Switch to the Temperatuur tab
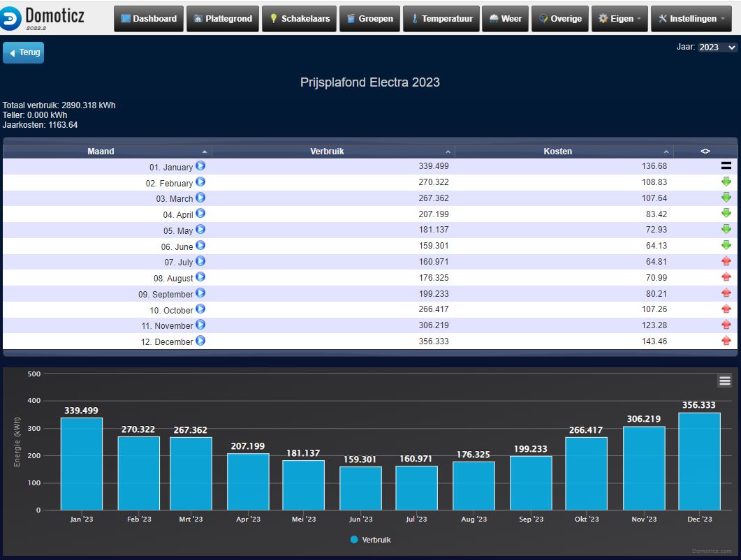This screenshot has width=741, height=560. tap(441, 18)
